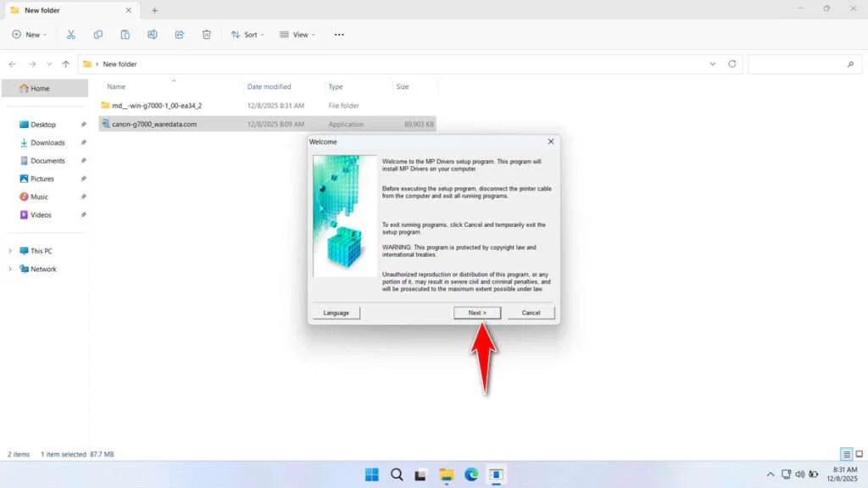Open Microsoft Edge from the taskbar

point(471,474)
